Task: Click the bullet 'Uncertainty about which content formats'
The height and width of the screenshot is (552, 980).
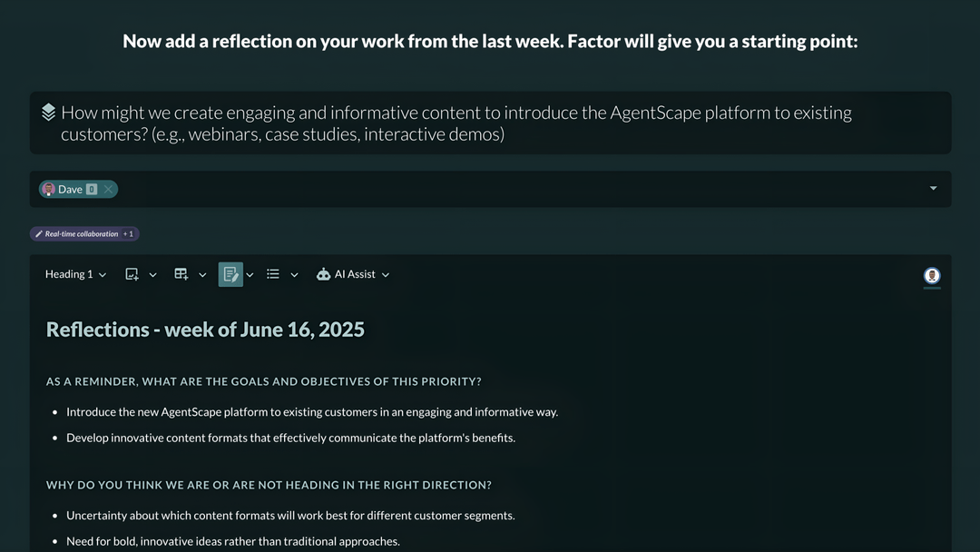Action: coord(290,516)
